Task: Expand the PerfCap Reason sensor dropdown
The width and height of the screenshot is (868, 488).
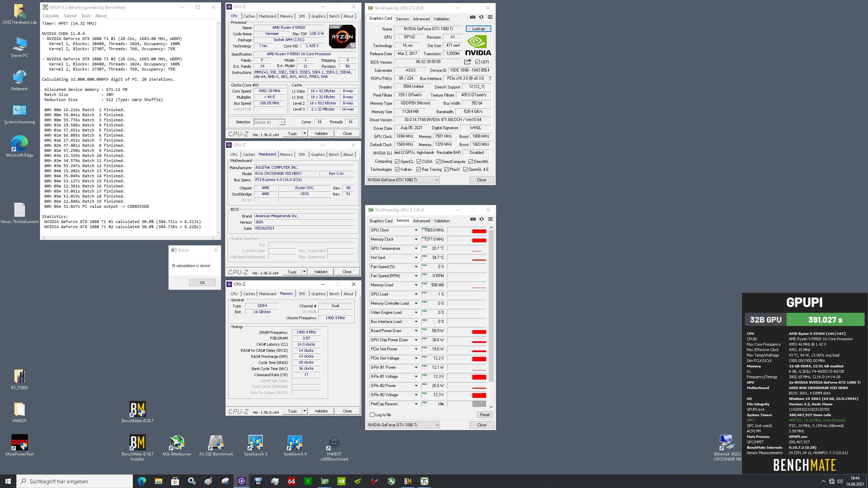Action: 416,404
